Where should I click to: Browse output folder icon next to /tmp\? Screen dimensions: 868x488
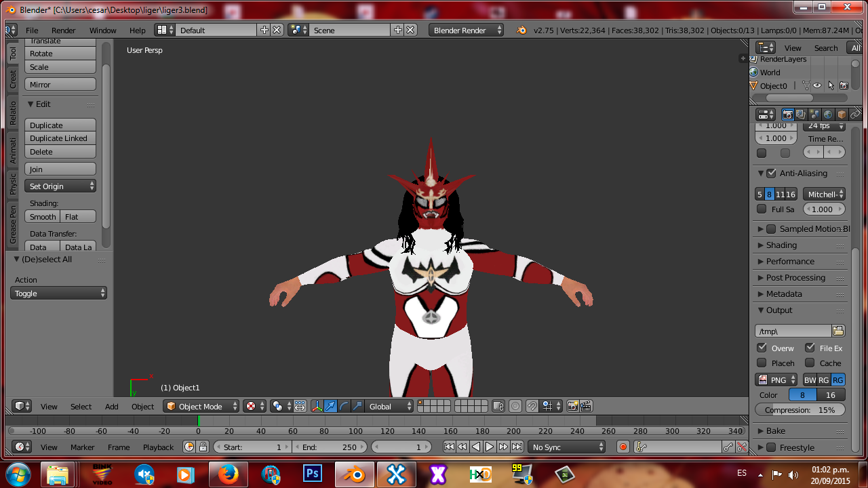[x=838, y=331]
